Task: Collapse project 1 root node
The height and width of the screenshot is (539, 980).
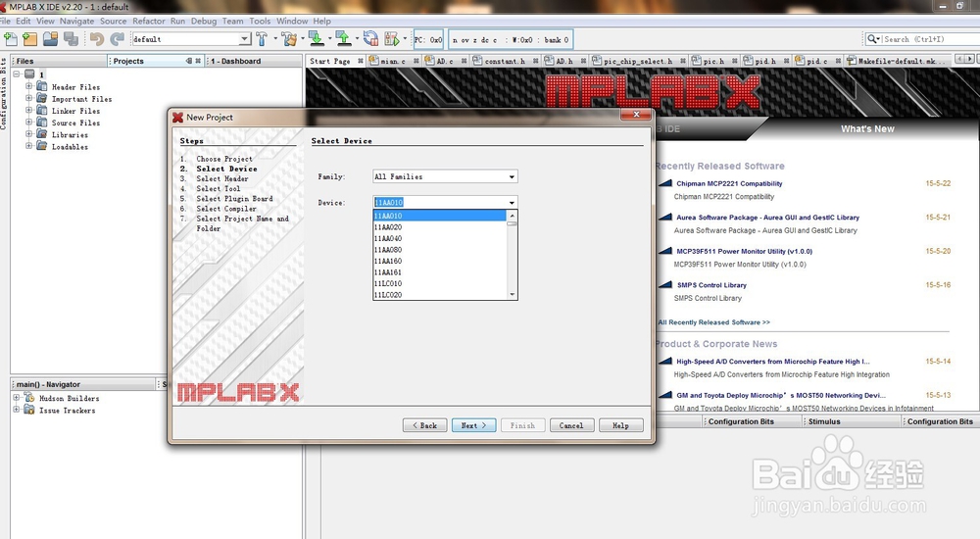Action: point(17,73)
